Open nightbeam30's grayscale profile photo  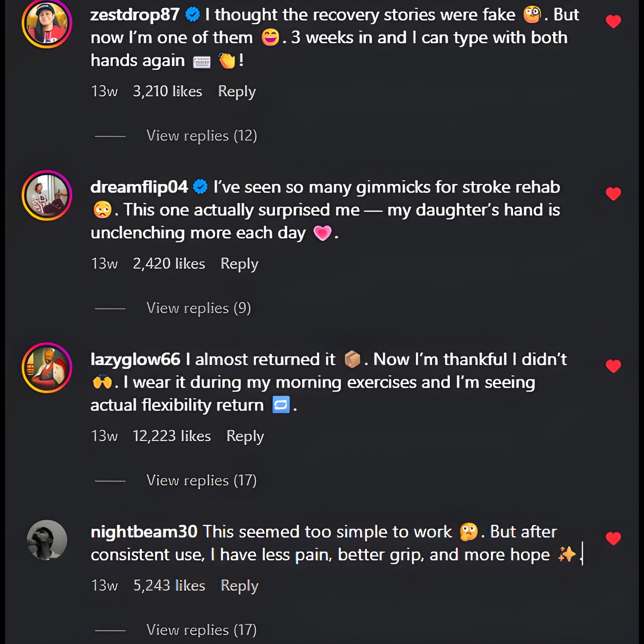(x=47, y=540)
